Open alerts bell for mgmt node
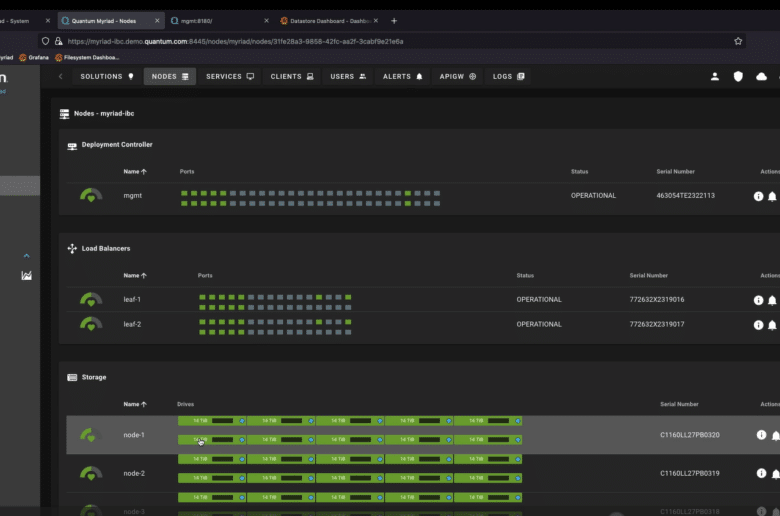Image resolution: width=780 pixels, height=516 pixels. pyautogui.click(x=772, y=196)
